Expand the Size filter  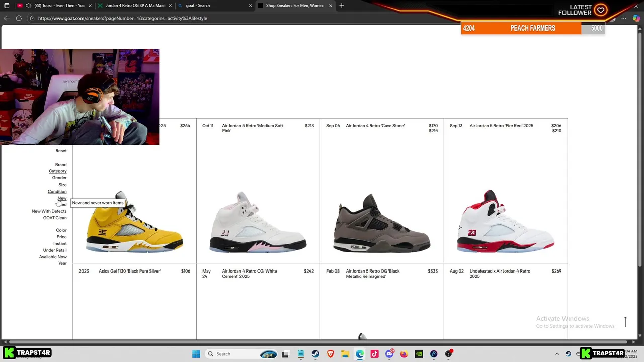(x=62, y=185)
